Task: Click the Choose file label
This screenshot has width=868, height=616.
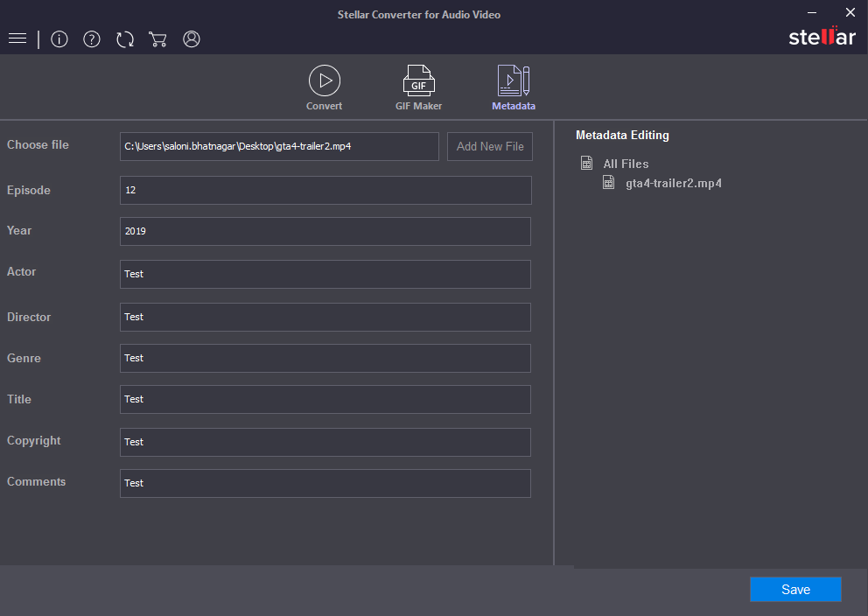Action: coord(38,144)
